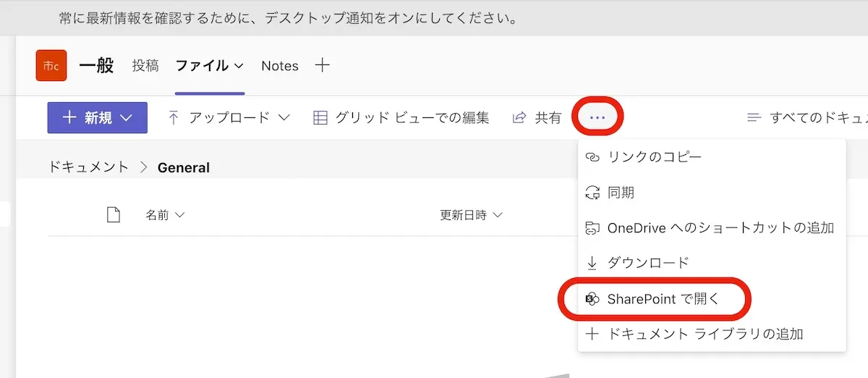Select SharePoint で開く menu item
868x378 pixels.
[663, 298]
